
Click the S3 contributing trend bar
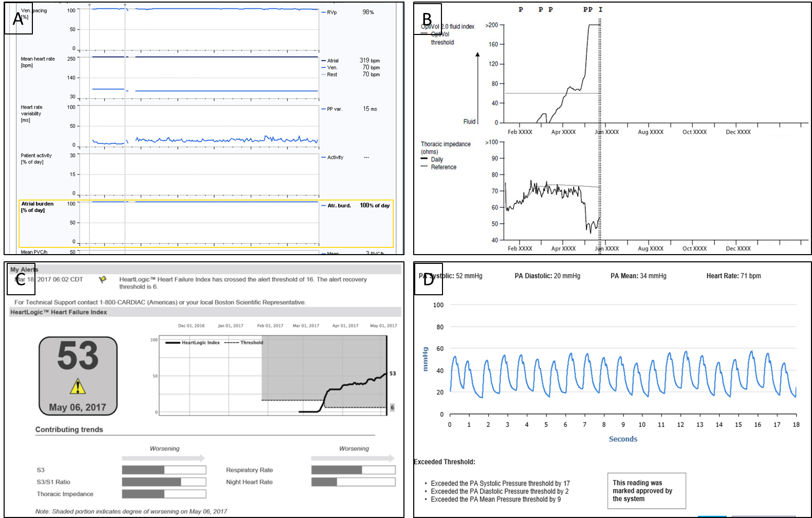point(164,470)
